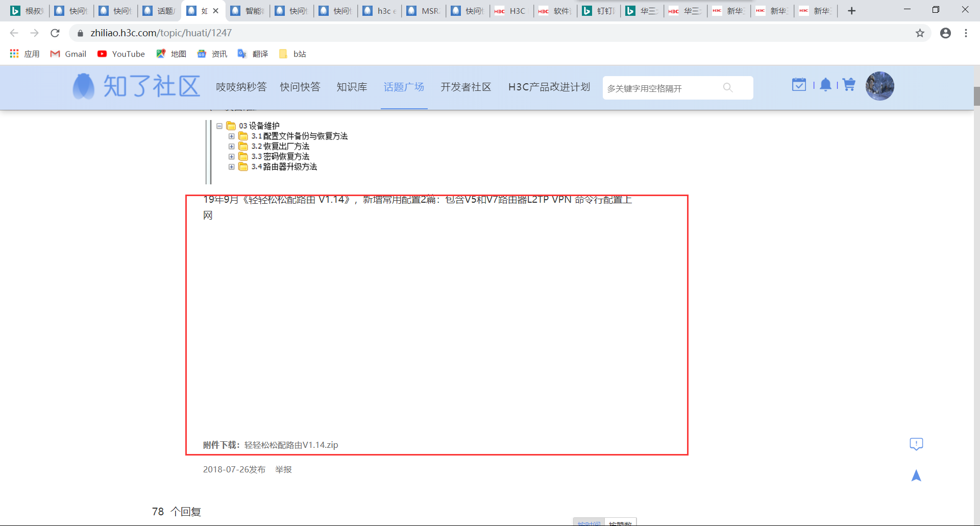980x526 pixels.
Task: Select the 3.4 路由器升级方法 folder
Action: click(x=278, y=167)
